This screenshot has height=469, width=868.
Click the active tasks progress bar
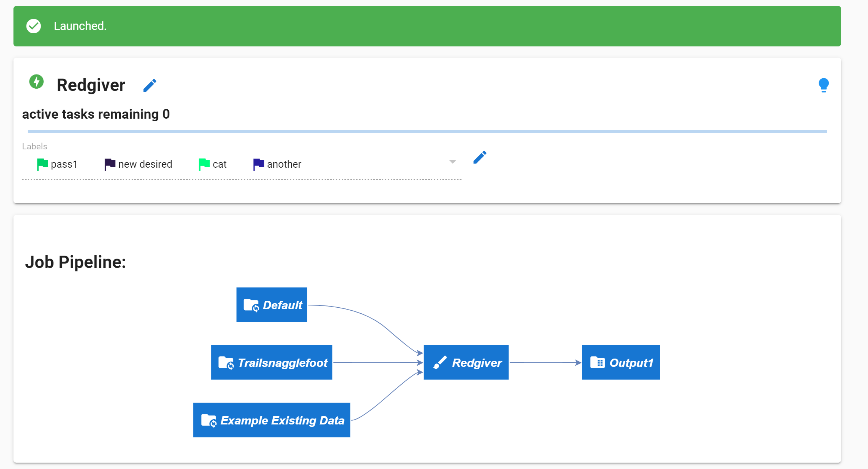pos(426,131)
